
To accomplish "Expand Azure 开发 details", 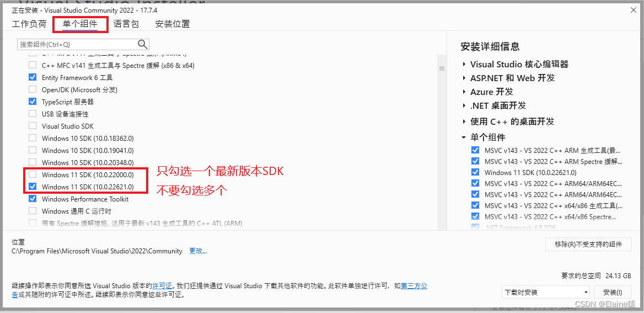I will coord(464,92).
